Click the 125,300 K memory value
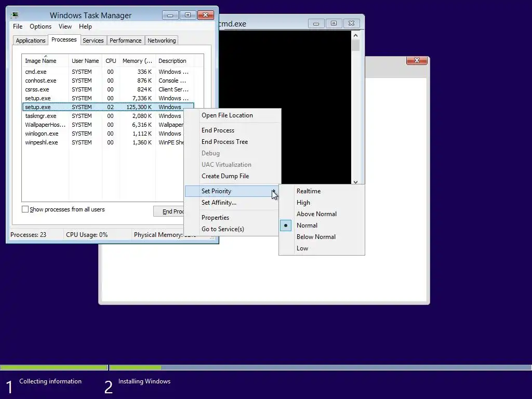The image size is (532, 399). tap(139, 107)
